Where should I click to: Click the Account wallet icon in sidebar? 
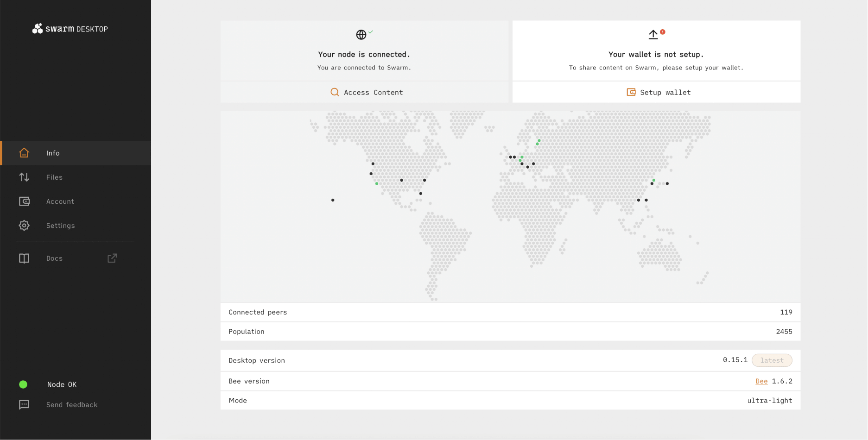pyautogui.click(x=24, y=201)
